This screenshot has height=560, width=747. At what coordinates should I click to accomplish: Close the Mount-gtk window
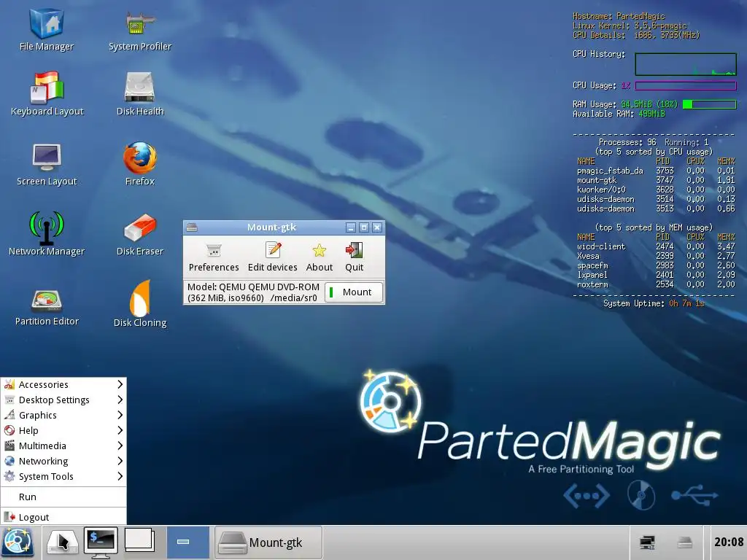pyautogui.click(x=377, y=227)
